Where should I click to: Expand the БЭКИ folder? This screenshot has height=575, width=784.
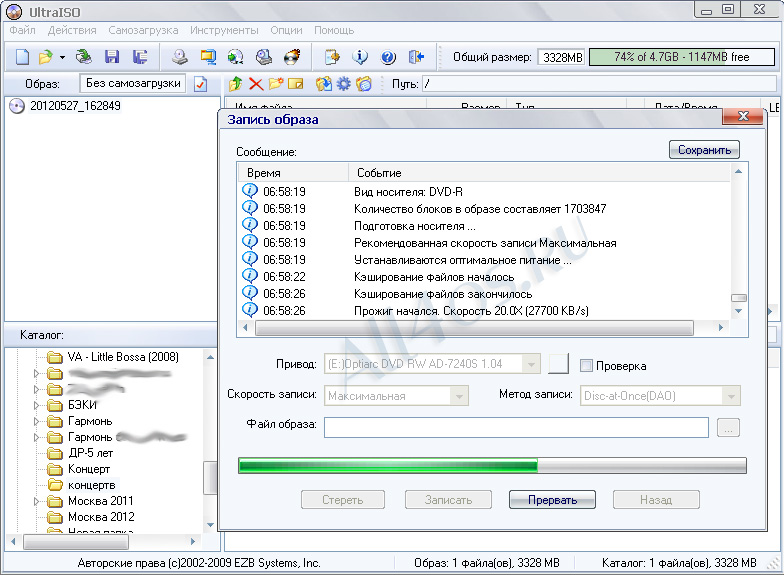coord(36,405)
